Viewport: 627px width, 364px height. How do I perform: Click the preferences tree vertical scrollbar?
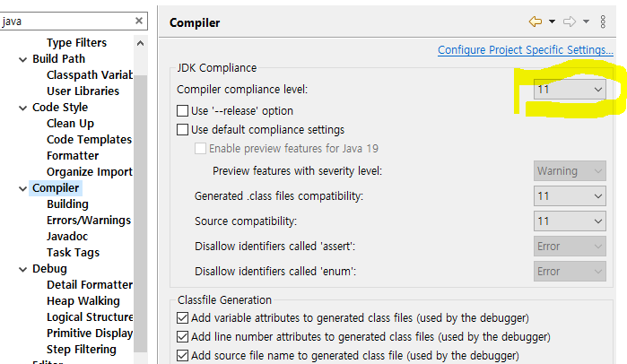(x=140, y=215)
